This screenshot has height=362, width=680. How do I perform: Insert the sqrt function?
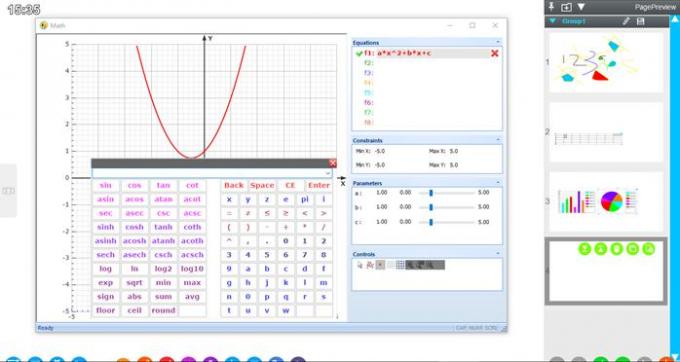click(x=134, y=283)
